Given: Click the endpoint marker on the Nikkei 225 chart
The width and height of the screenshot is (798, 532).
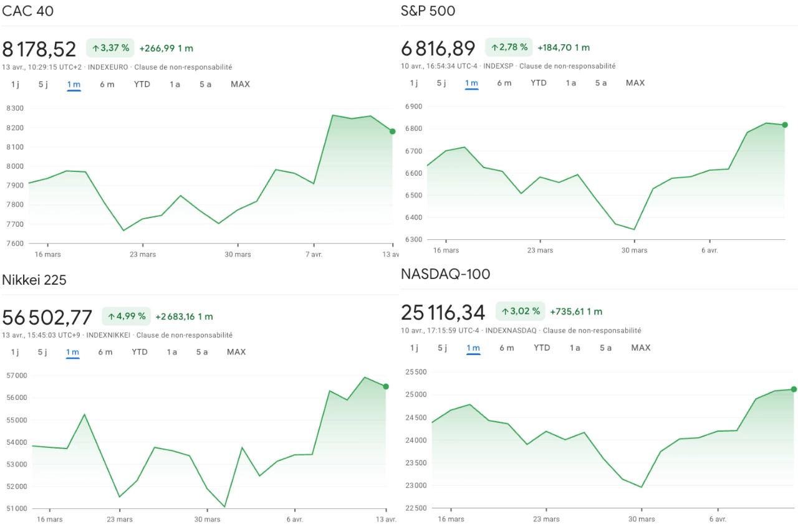Looking at the screenshot, I should click(x=385, y=386).
